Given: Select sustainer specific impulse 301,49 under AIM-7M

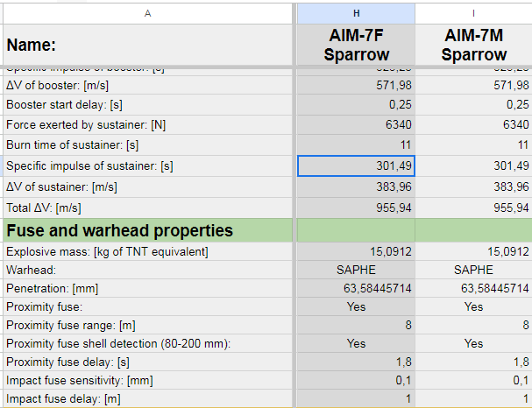Looking at the screenshot, I should click(473, 166).
